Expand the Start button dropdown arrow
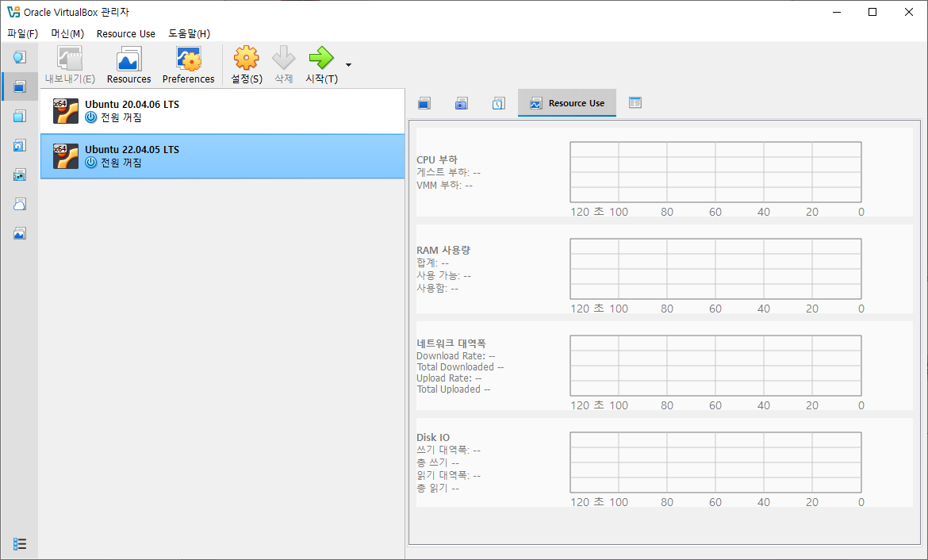 [x=348, y=65]
